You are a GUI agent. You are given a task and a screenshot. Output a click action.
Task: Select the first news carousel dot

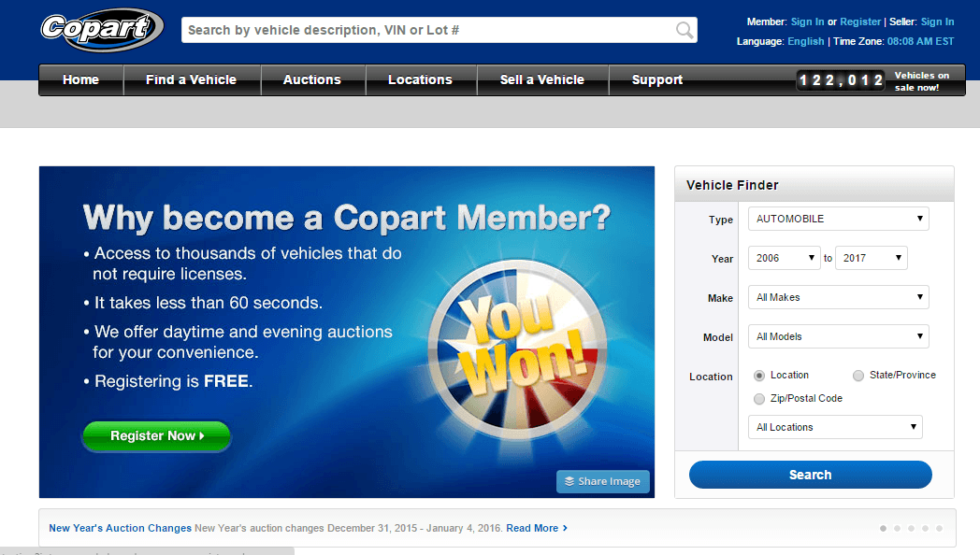[x=883, y=528]
